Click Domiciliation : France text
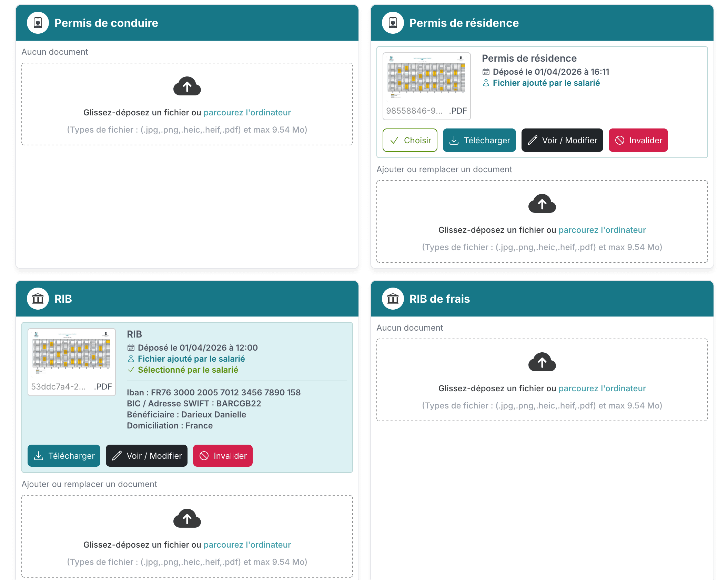The width and height of the screenshot is (728, 580). point(170,426)
